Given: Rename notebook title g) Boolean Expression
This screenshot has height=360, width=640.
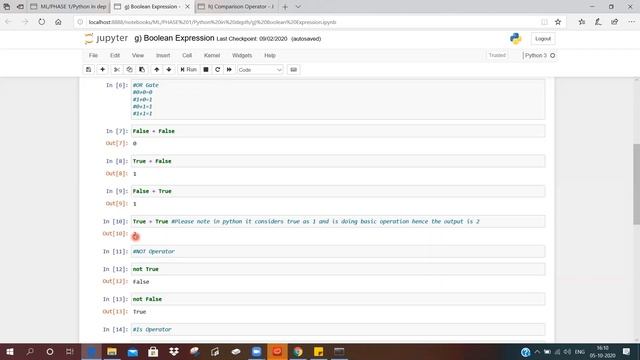Looking at the screenshot, I should (x=174, y=38).
